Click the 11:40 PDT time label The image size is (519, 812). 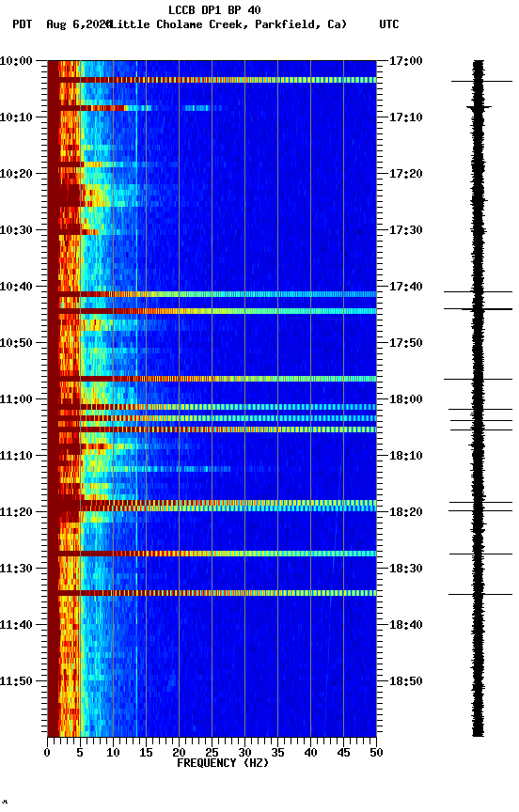[x=16, y=626]
